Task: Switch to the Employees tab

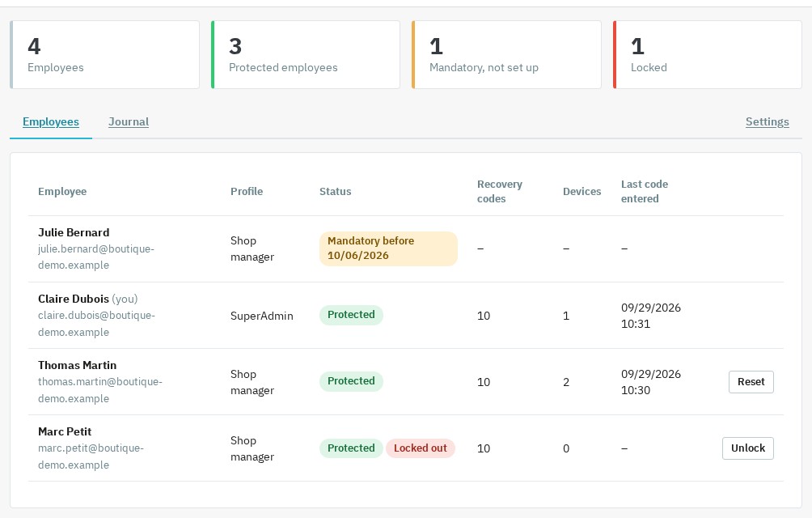Action: [51, 121]
